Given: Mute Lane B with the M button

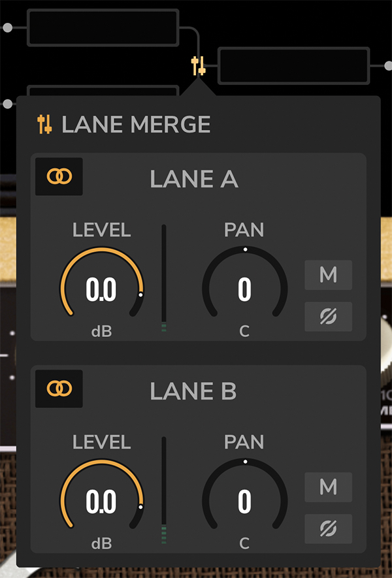Looking at the screenshot, I should [x=328, y=487].
